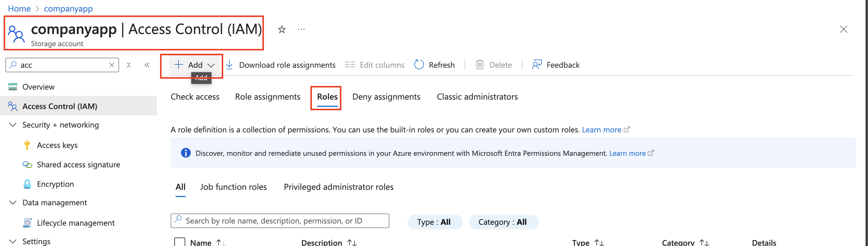Click the expand/collapse all menu icon

(x=129, y=65)
